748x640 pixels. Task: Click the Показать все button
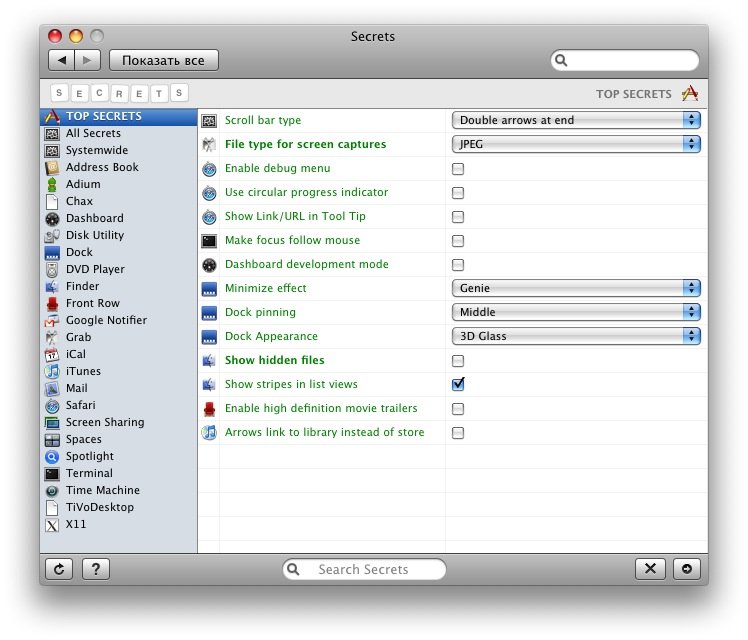click(x=164, y=60)
